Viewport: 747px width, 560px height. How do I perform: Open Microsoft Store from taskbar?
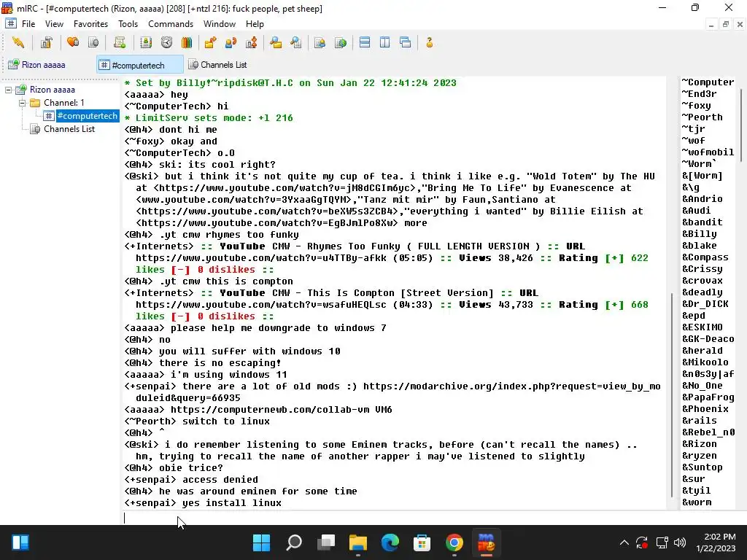422,542
